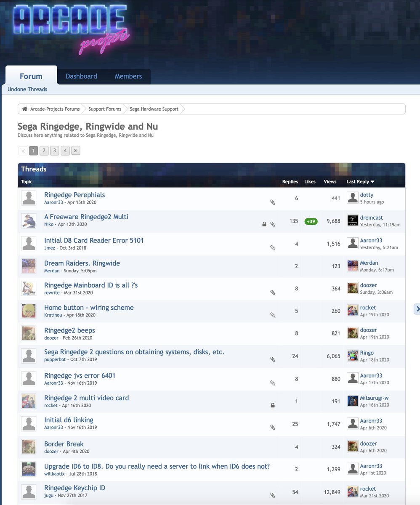Viewport: 420px width, 505px height.
Task: Open Border Break thread
Action: click(x=64, y=444)
